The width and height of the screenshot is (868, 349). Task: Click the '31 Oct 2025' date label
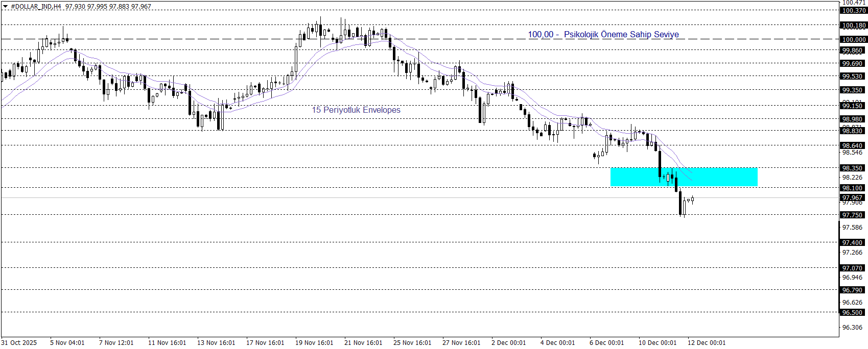19,342
